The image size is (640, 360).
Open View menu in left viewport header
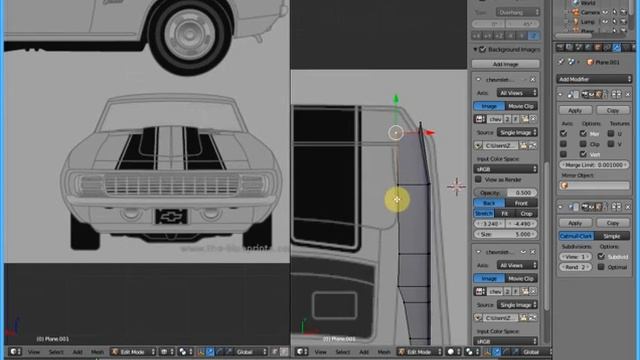[x=34, y=351]
